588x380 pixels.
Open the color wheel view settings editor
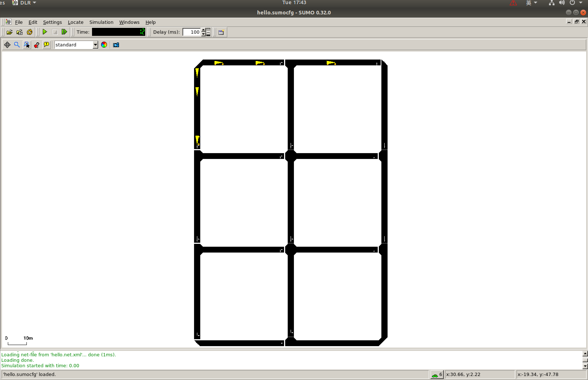104,45
